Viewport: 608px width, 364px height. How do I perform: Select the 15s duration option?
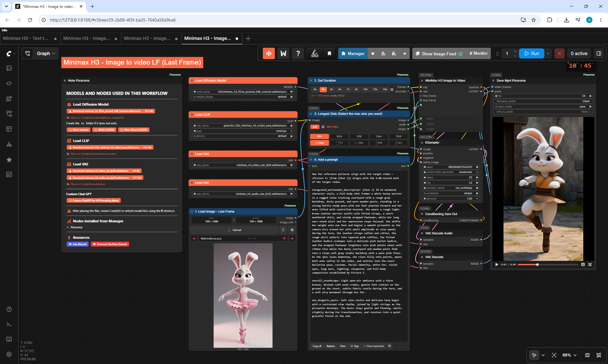(x=385, y=89)
